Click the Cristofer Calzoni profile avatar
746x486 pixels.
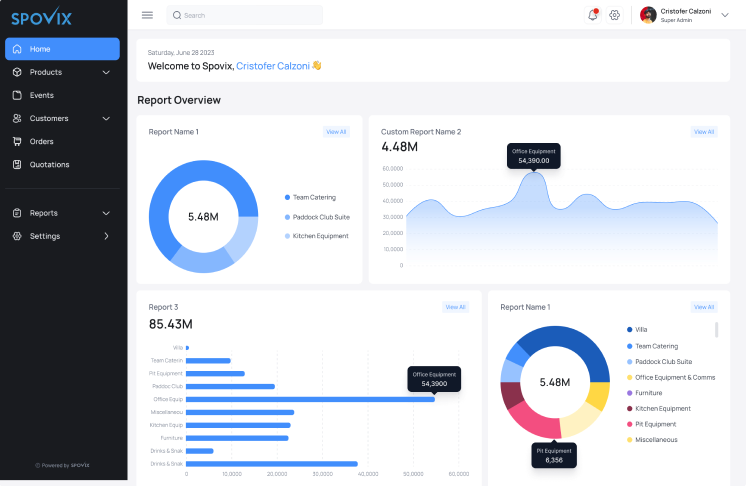(x=648, y=15)
